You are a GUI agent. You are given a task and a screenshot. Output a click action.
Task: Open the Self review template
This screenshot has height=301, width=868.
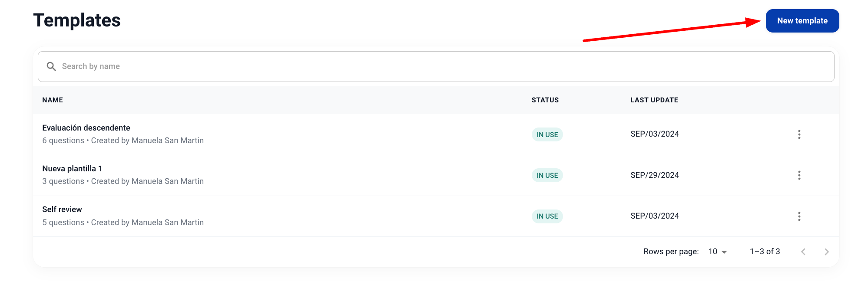click(x=62, y=209)
